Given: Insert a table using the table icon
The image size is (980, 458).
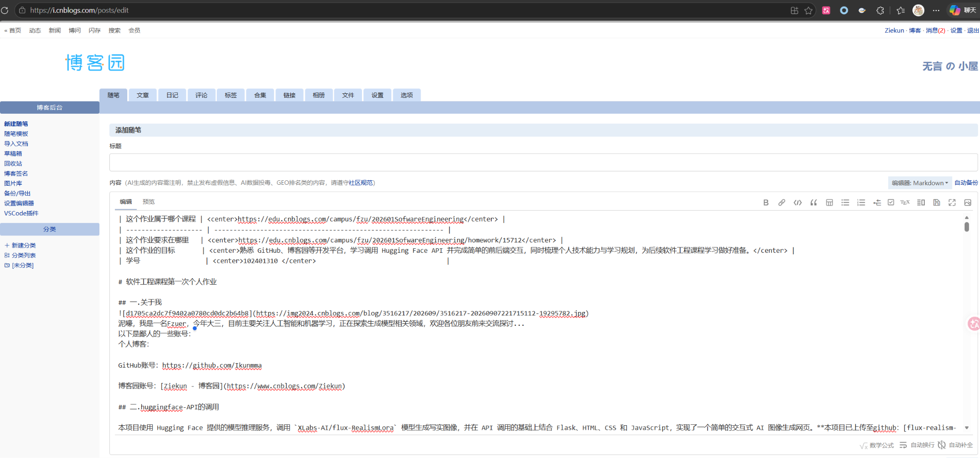Looking at the screenshot, I should 829,203.
